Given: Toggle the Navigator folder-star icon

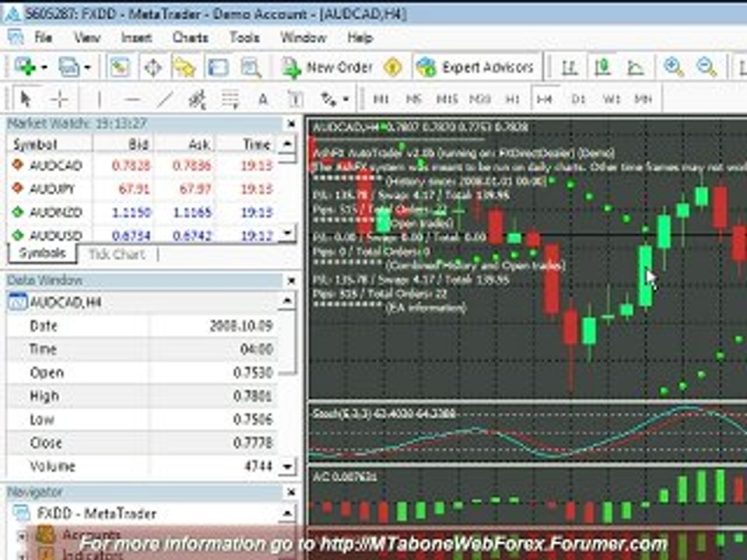Looking at the screenshot, I should click(x=185, y=67).
